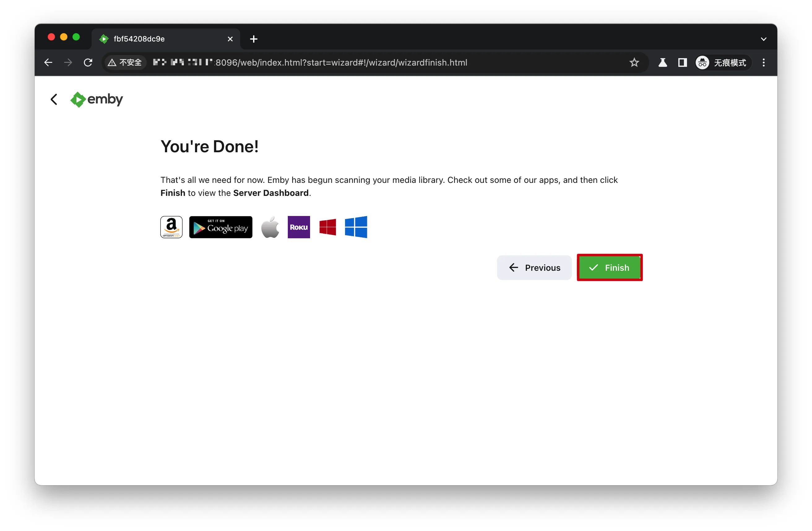Click the Finish button
The height and width of the screenshot is (531, 812).
(609, 268)
